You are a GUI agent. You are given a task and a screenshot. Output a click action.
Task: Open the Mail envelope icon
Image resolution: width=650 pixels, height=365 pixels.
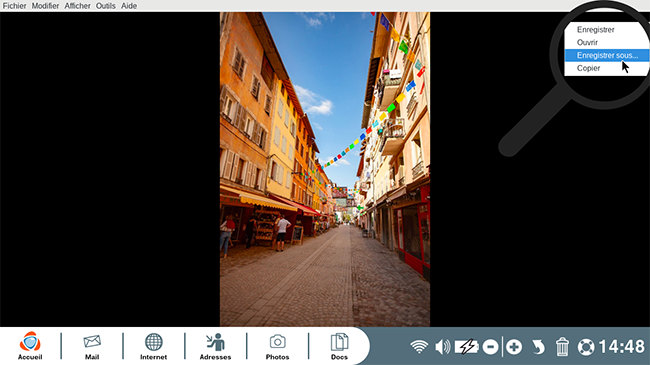[92, 345]
